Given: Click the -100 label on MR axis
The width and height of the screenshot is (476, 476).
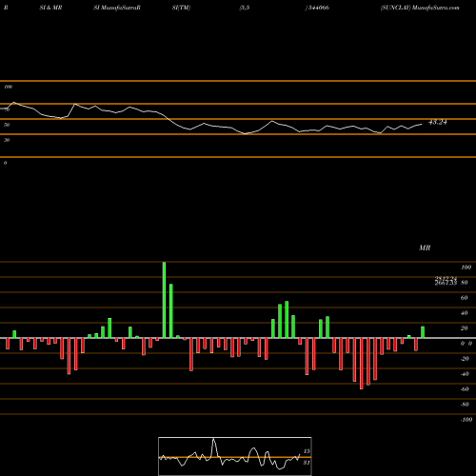Looking at the screenshot, I should [466, 420].
